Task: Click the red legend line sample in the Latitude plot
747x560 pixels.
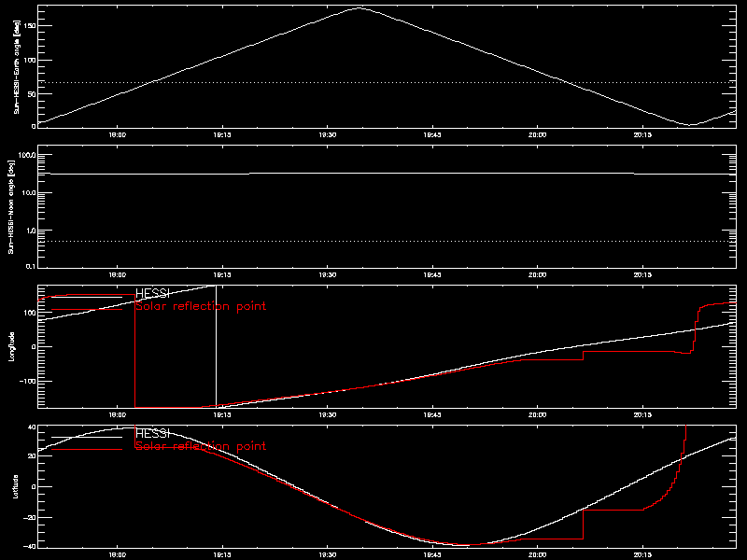Action: click(87, 450)
